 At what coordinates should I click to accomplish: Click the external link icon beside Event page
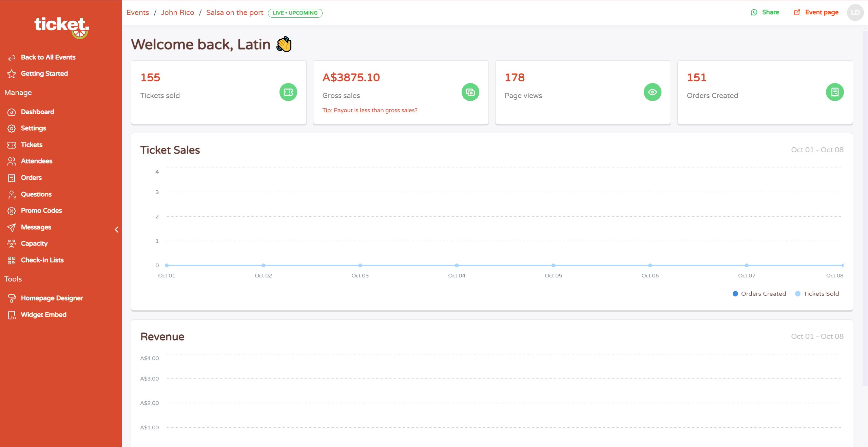[797, 13]
